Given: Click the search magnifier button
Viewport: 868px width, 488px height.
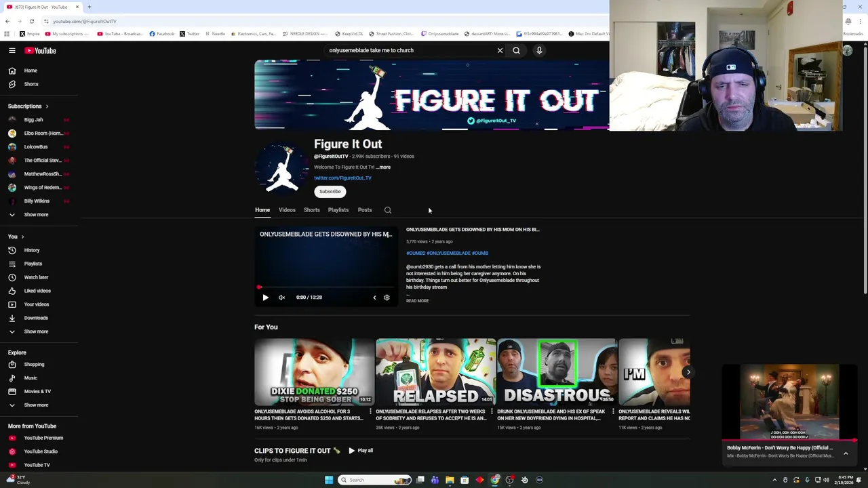Looking at the screenshot, I should click(x=516, y=50).
